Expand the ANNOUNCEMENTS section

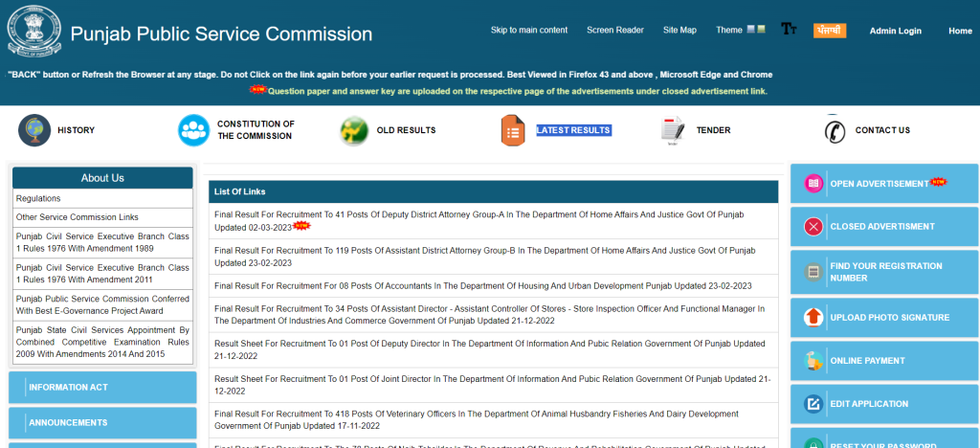click(x=102, y=423)
